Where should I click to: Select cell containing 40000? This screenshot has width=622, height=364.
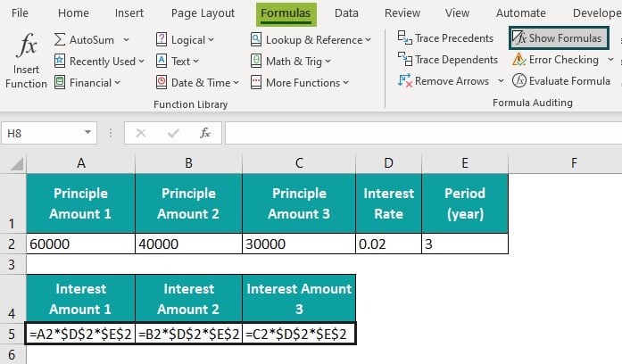[189, 244]
